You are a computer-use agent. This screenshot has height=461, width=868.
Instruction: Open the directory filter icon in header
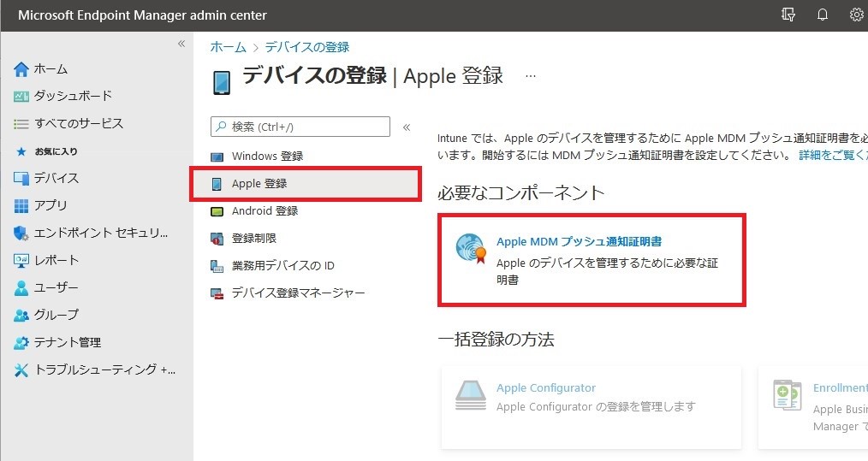pos(788,15)
